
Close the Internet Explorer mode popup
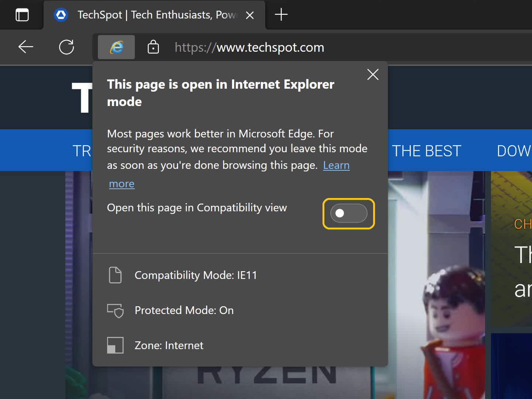coord(373,74)
